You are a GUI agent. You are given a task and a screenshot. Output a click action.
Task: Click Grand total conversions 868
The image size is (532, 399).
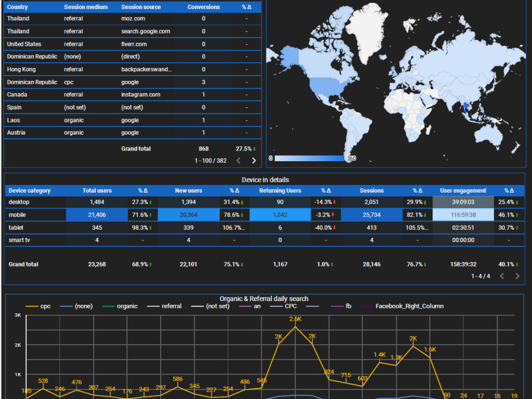[x=204, y=148]
